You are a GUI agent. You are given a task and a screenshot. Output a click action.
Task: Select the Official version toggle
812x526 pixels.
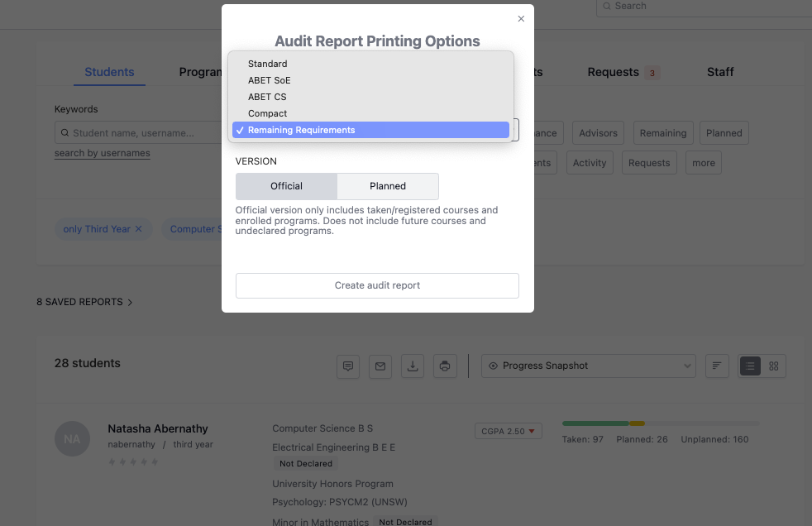[x=286, y=186]
